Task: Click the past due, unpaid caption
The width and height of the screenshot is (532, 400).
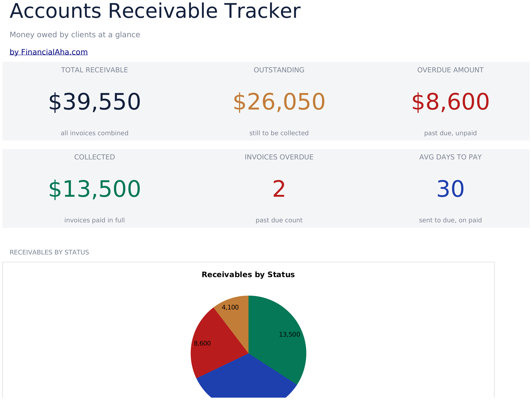Action: (x=450, y=133)
